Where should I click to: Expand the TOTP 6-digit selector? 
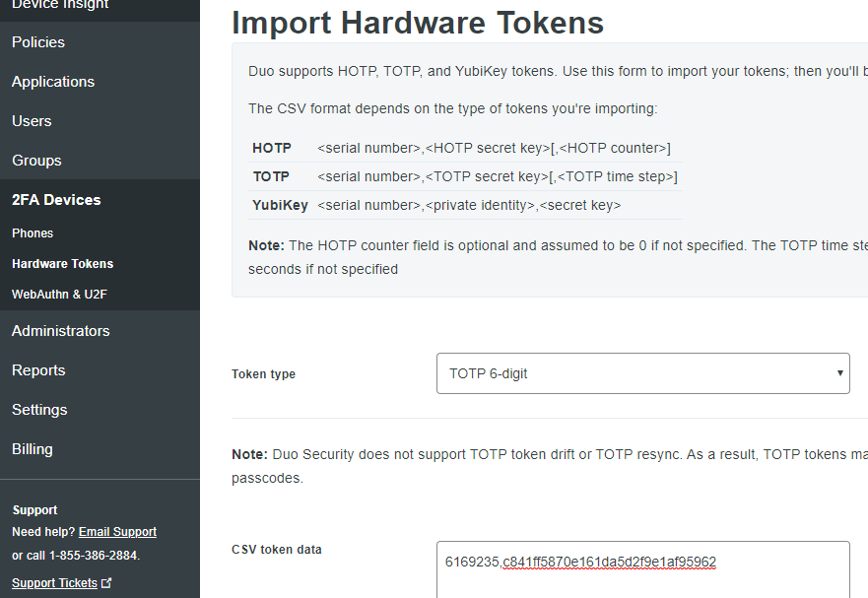[x=642, y=373]
